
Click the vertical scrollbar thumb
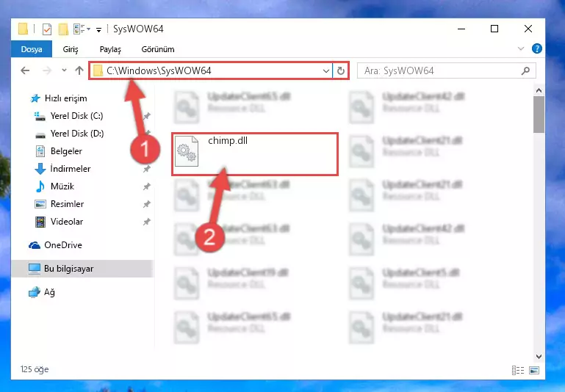(539, 115)
